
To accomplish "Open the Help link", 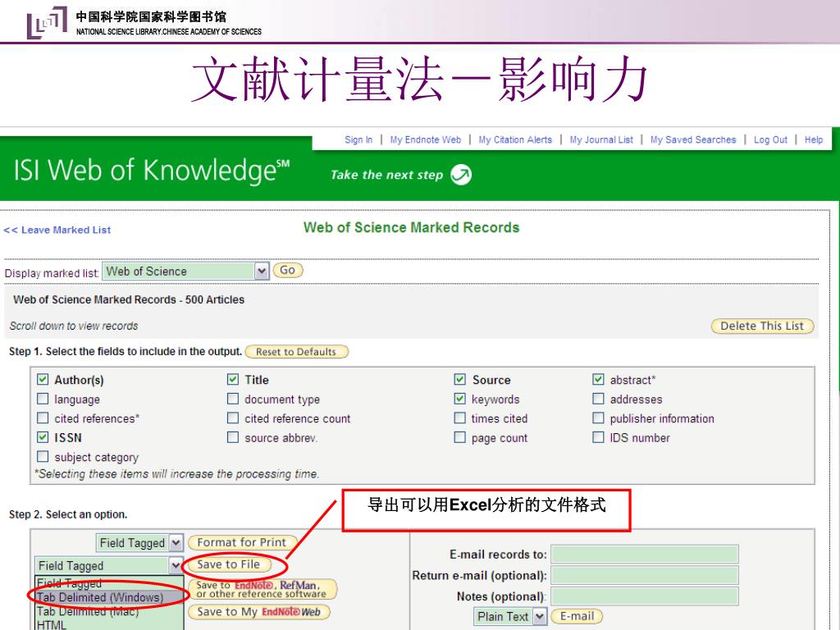I will [x=813, y=139].
